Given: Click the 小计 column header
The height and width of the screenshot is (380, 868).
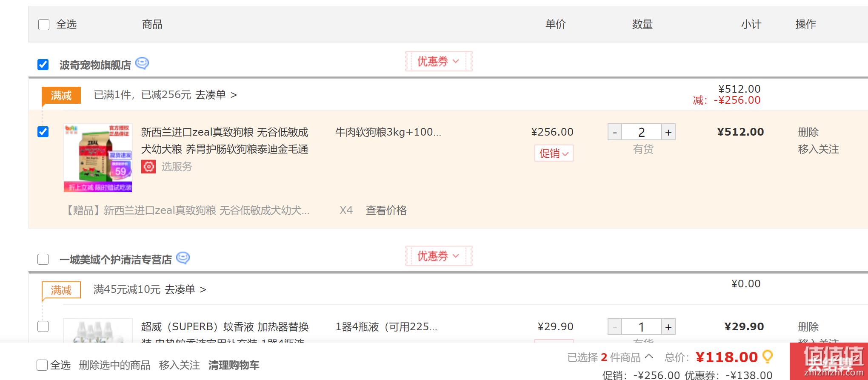Looking at the screenshot, I should coord(751,24).
